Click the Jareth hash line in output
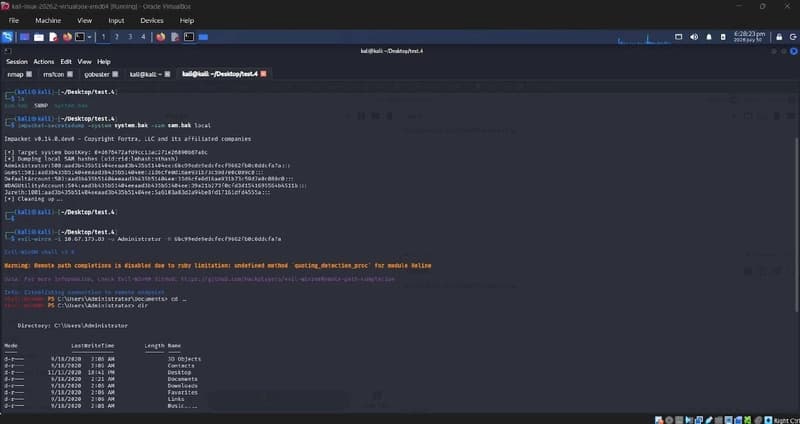800x424 pixels. 137,192
